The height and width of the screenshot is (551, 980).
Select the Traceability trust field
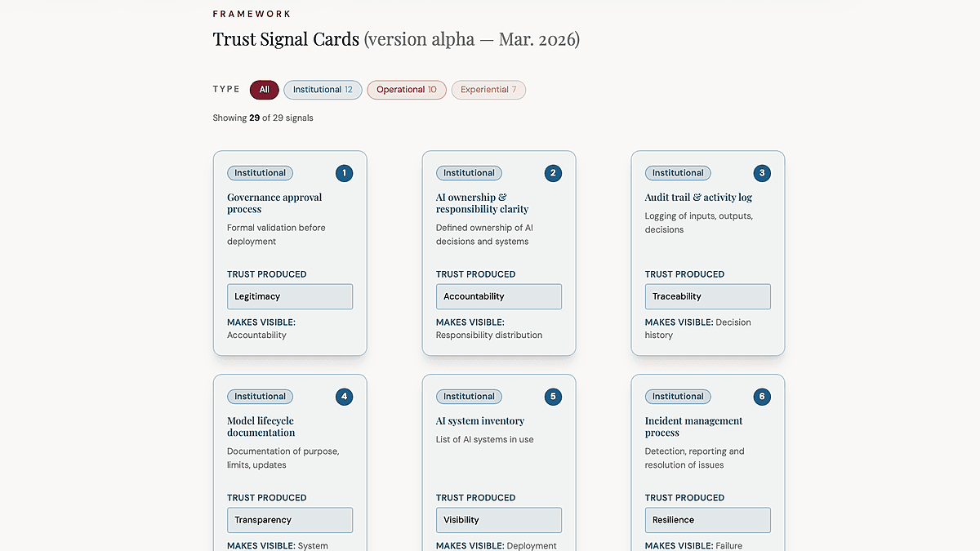[x=708, y=296]
